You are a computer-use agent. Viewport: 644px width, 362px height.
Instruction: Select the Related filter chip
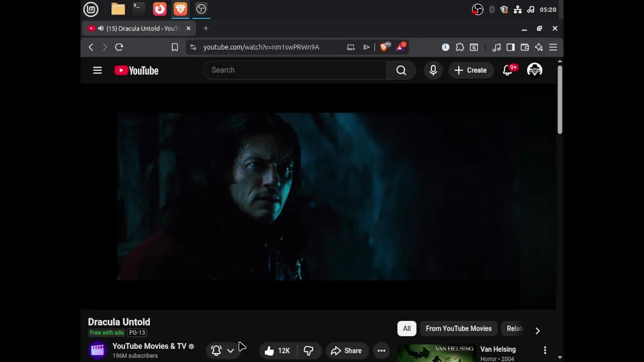tap(514, 329)
